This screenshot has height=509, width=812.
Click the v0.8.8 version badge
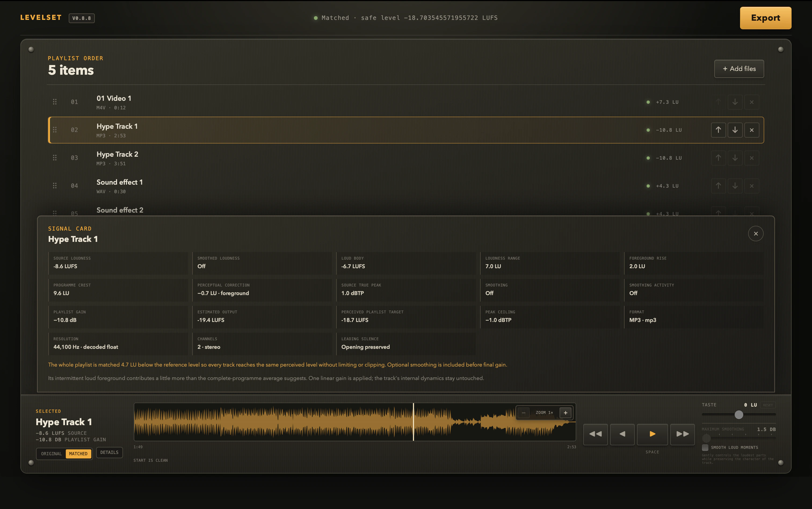[x=81, y=18]
